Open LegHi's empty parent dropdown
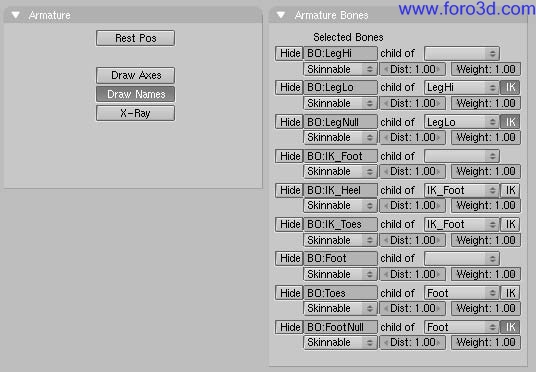Viewport: 536px width, 372px height. [x=462, y=54]
